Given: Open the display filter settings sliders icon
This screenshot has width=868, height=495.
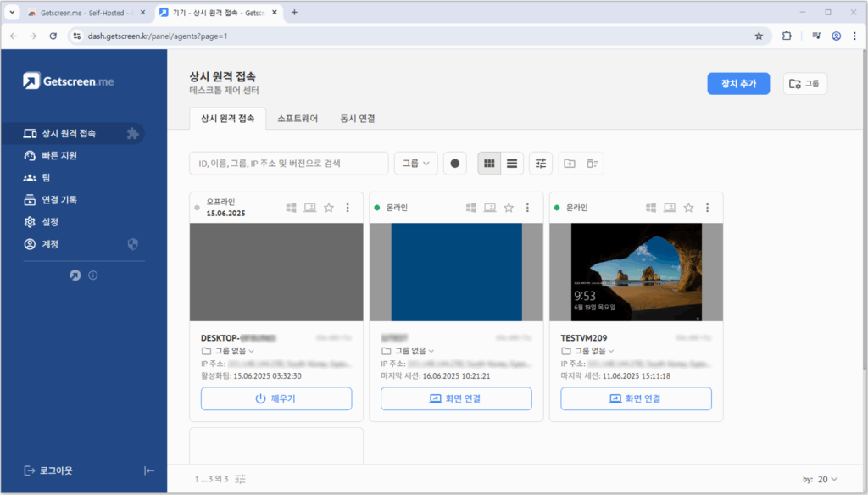Looking at the screenshot, I should click(541, 164).
